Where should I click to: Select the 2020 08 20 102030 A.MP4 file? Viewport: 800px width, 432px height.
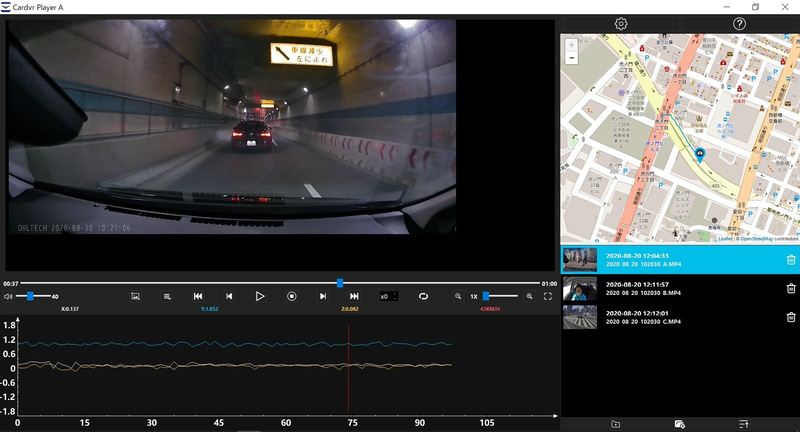(680, 260)
